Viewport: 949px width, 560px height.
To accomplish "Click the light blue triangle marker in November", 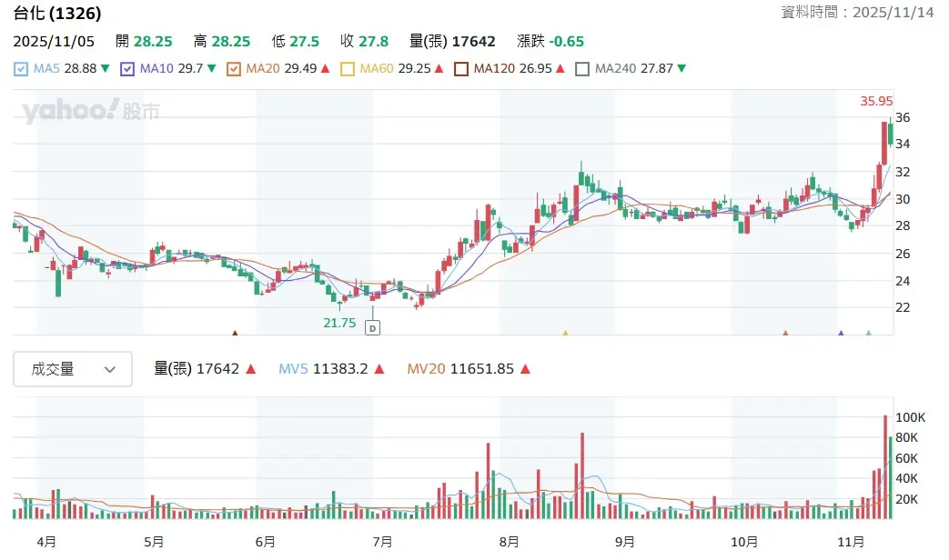I will (868, 334).
